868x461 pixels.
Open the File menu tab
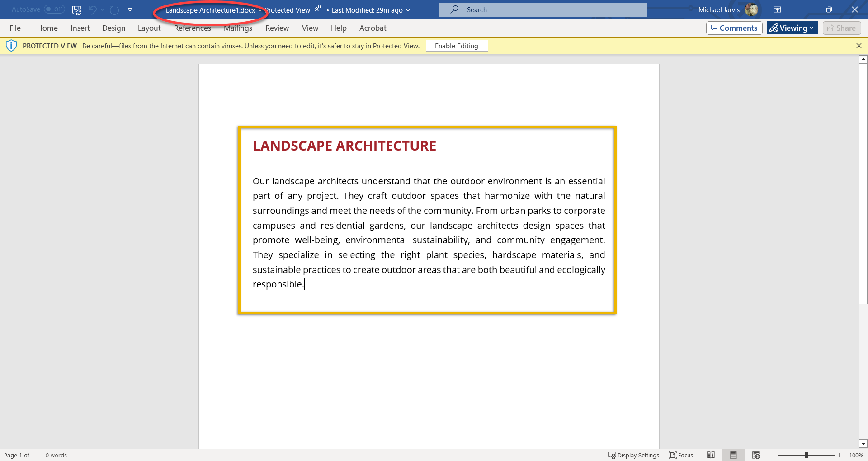[15, 28]
